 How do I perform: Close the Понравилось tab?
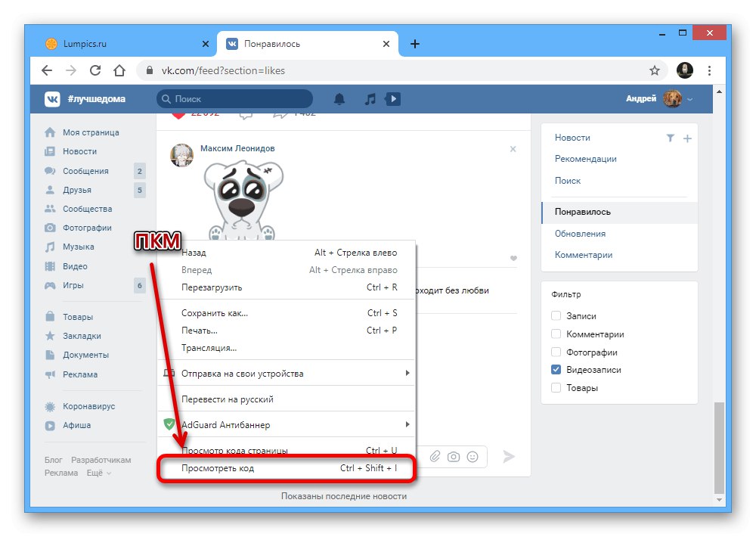pos(386,44)
